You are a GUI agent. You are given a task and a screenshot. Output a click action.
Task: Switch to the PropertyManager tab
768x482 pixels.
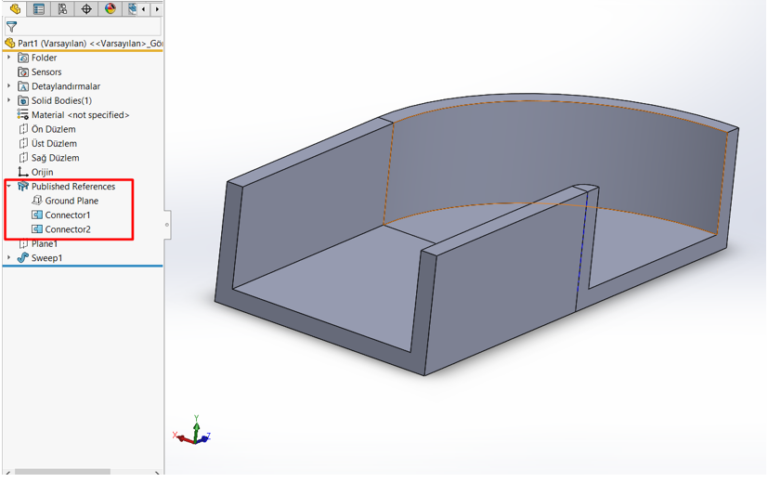[x=39, y=9]
